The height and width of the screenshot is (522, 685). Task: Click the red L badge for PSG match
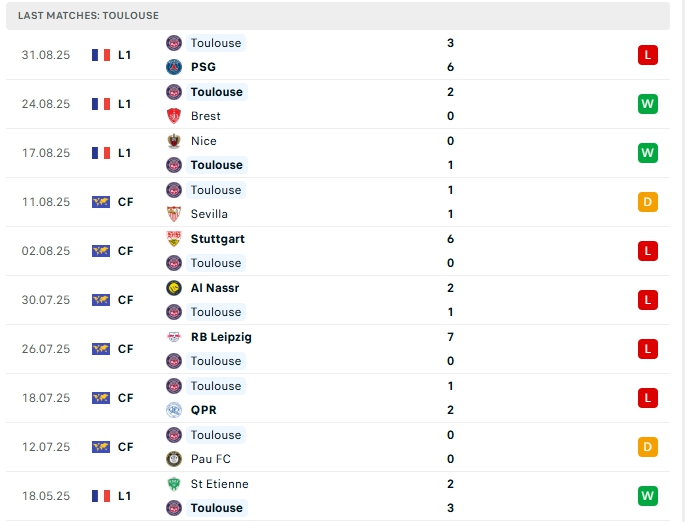647,55
